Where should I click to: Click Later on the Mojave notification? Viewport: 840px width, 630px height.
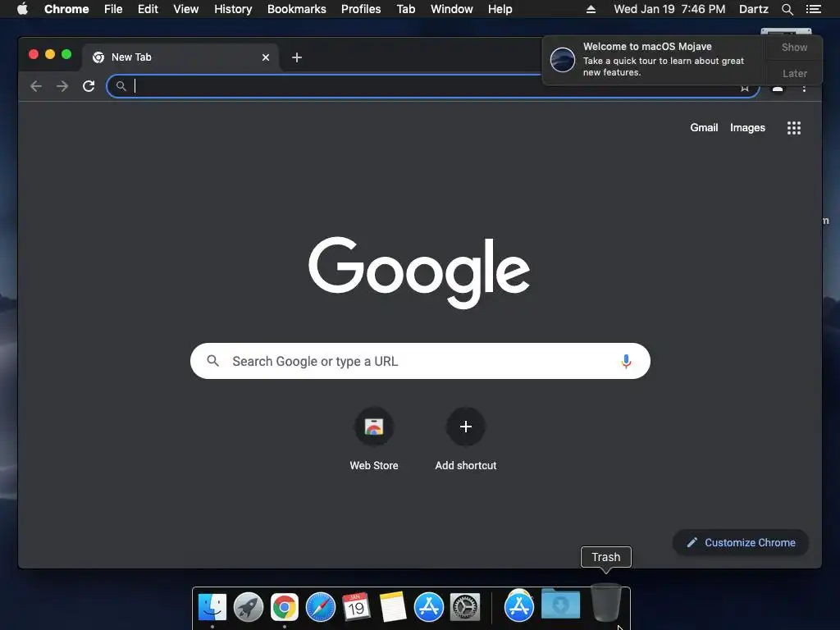click(794, 73)
